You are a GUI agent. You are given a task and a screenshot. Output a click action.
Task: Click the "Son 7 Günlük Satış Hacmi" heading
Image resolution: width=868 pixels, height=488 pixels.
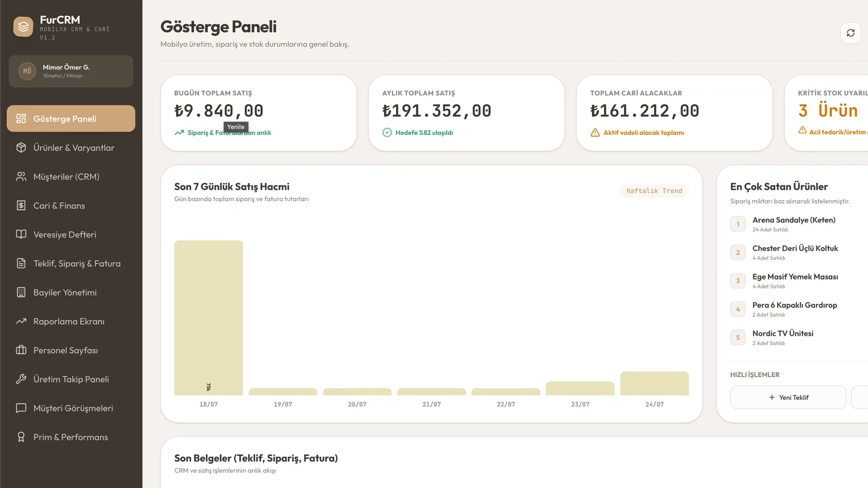(232, 187)
